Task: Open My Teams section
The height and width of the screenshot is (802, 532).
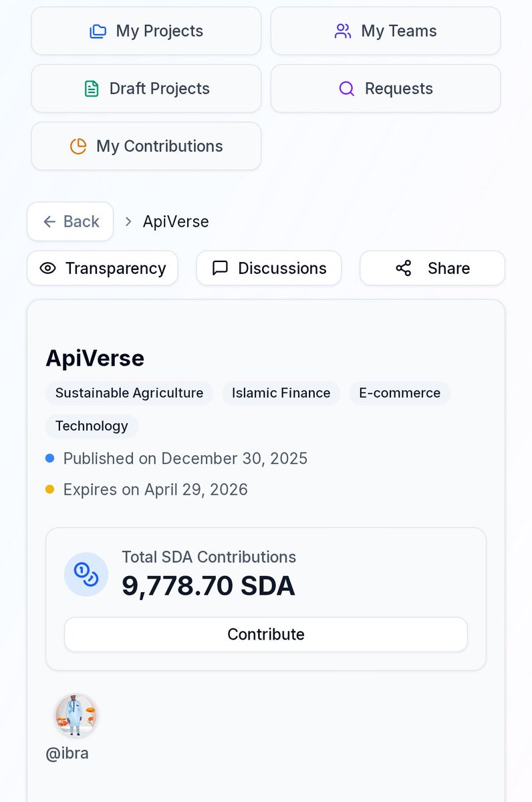Action: (x=386, y=31)
